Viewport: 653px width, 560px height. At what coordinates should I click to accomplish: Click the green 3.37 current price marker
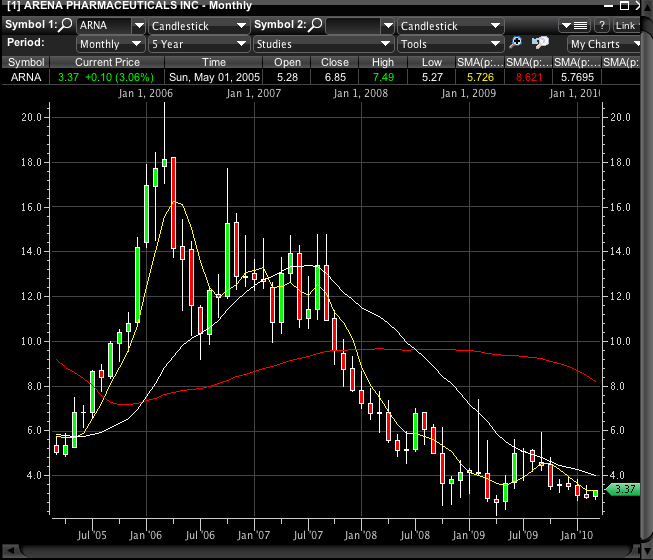[x=623, y=489]
